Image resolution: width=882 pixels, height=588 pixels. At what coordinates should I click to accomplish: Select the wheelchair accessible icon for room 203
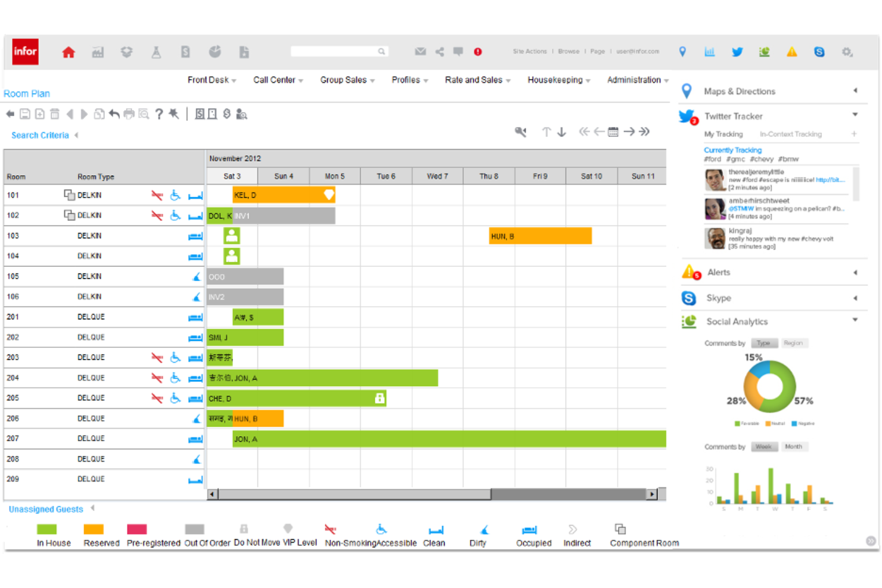pyautogui.click(x=175, y=357)
